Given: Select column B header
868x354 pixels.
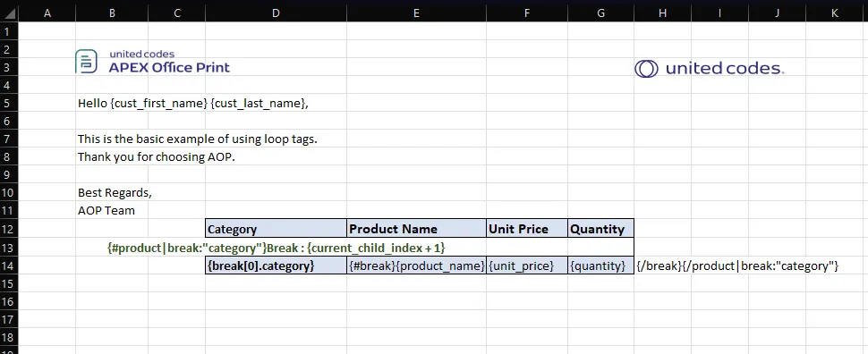Looking at the screenshot, I should [x=112, y=13].
